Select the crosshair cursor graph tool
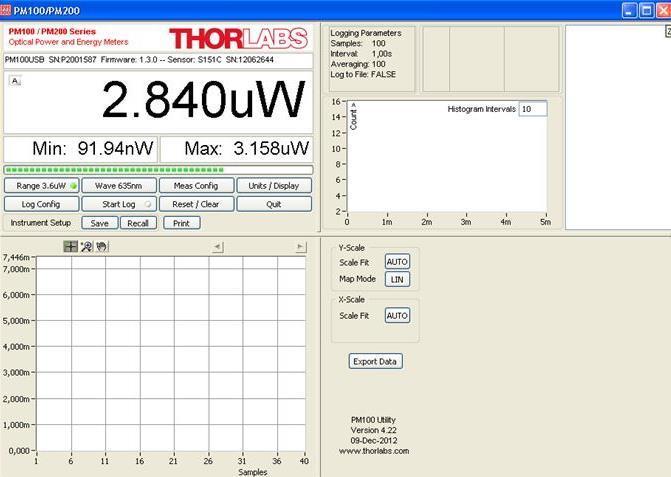 (71, 246)
